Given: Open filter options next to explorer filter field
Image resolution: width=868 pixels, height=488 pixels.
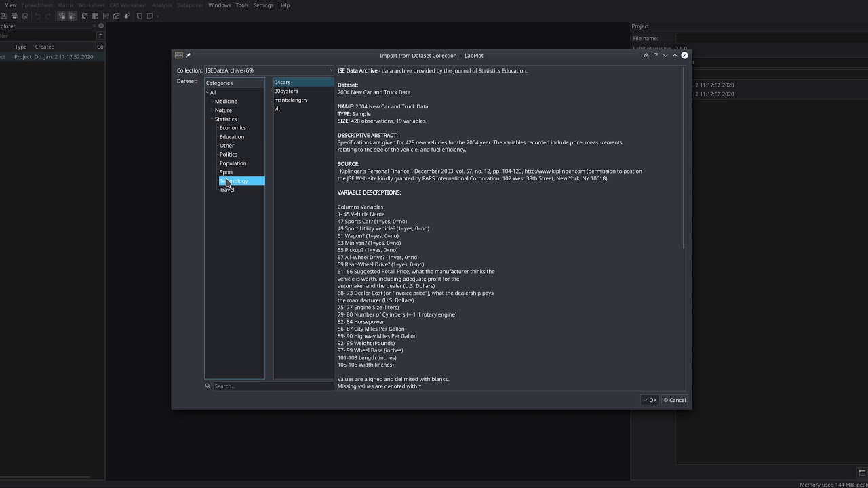Looking at the screenshot, I should (x=100, y=35).
